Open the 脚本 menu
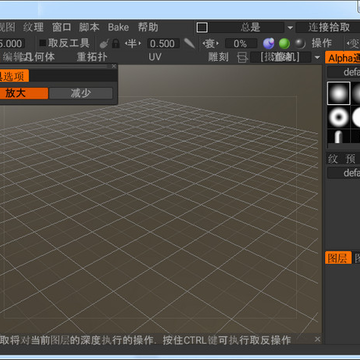Image resolution: width=360 pixels, height=360 pixels. [89, 27]
